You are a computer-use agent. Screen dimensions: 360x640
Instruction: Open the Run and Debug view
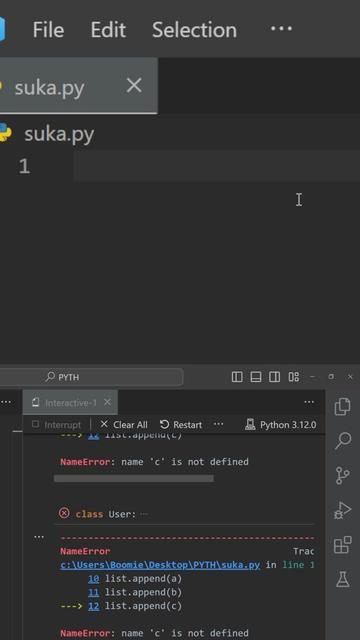[342, 510]
